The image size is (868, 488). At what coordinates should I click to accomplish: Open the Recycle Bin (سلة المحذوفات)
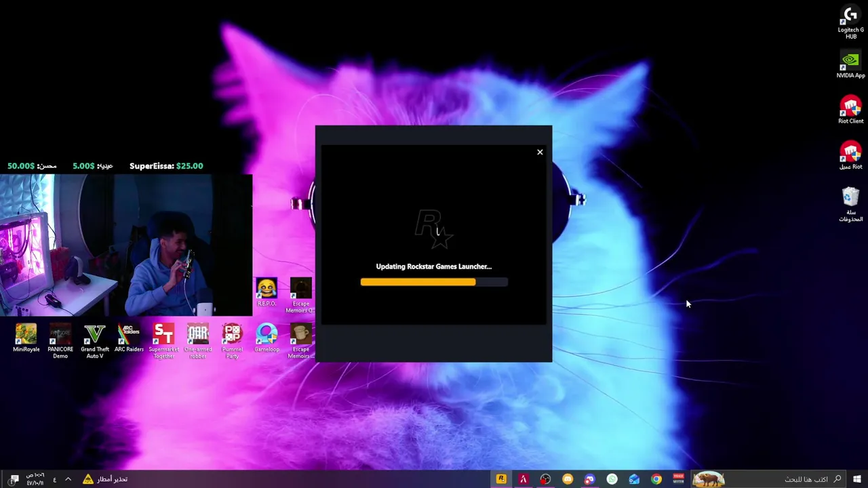click(850, 205)
